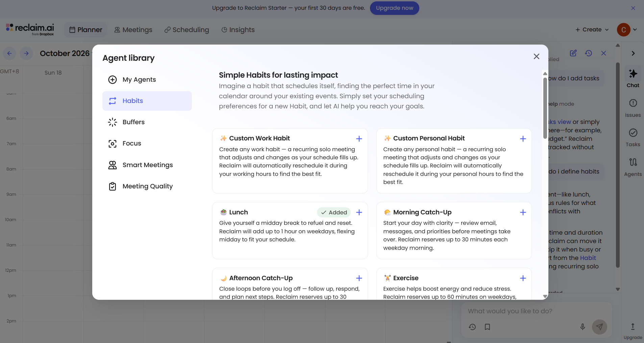This screenshot has height=343, width=644.
Task: Close the chat panel X icon
Action: click(604, 53)
